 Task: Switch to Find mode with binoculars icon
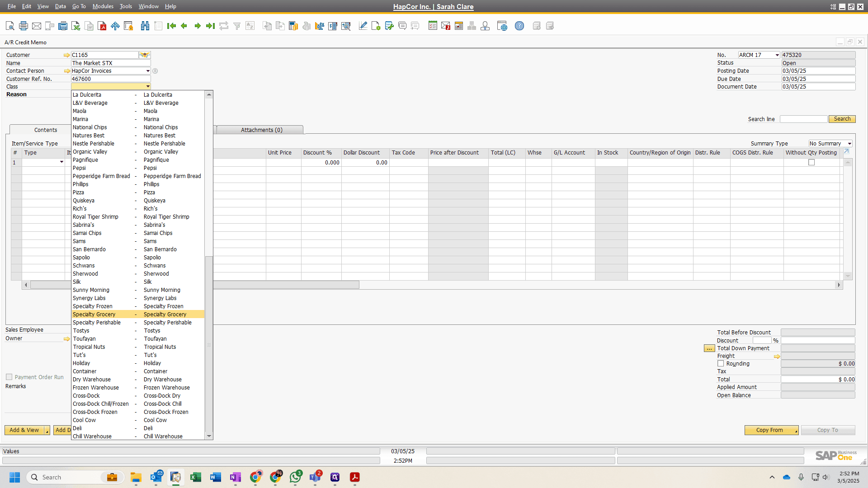click(x=145, y=26)
